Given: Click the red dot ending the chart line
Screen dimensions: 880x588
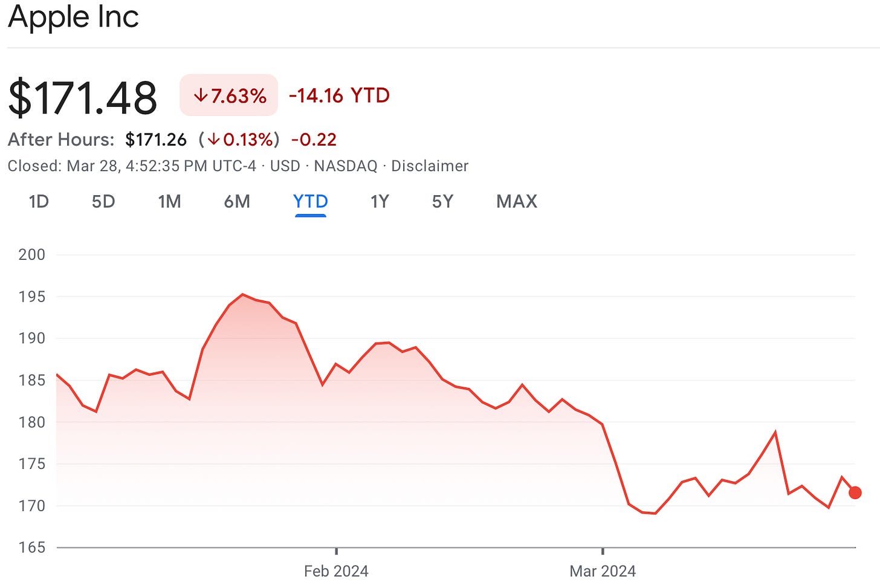Looking at the screenshot, I should coord(855,493).
